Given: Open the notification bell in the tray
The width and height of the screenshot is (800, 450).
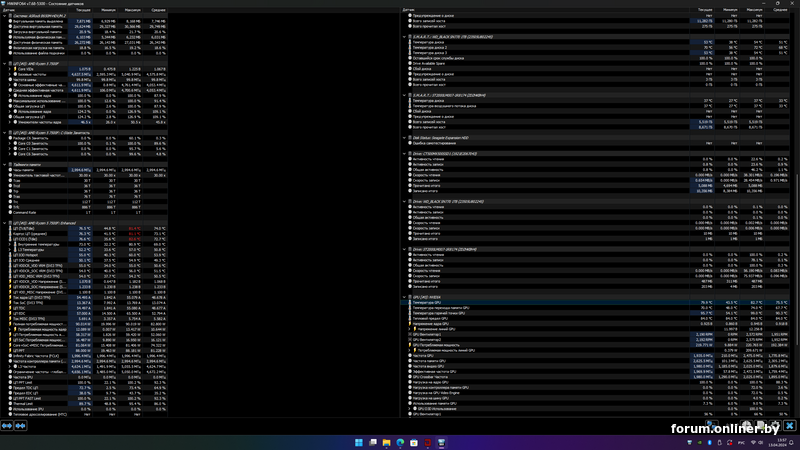Looking at the screenshot, I should pos(792,442).
